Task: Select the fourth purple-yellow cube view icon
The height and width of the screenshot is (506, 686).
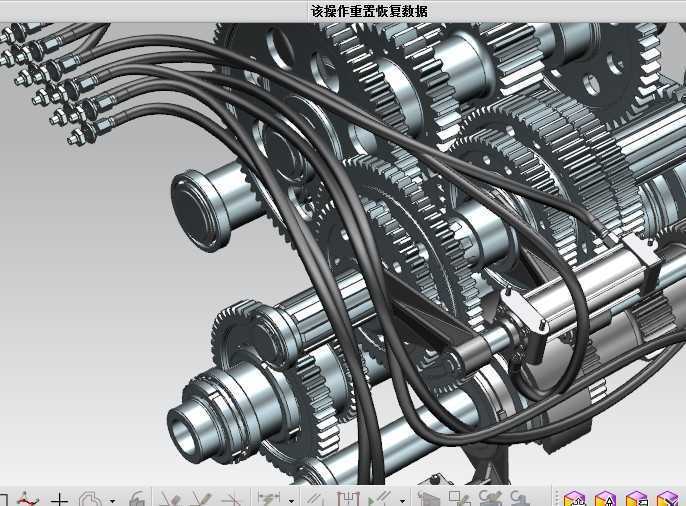Action: click(x=668, y=499)
